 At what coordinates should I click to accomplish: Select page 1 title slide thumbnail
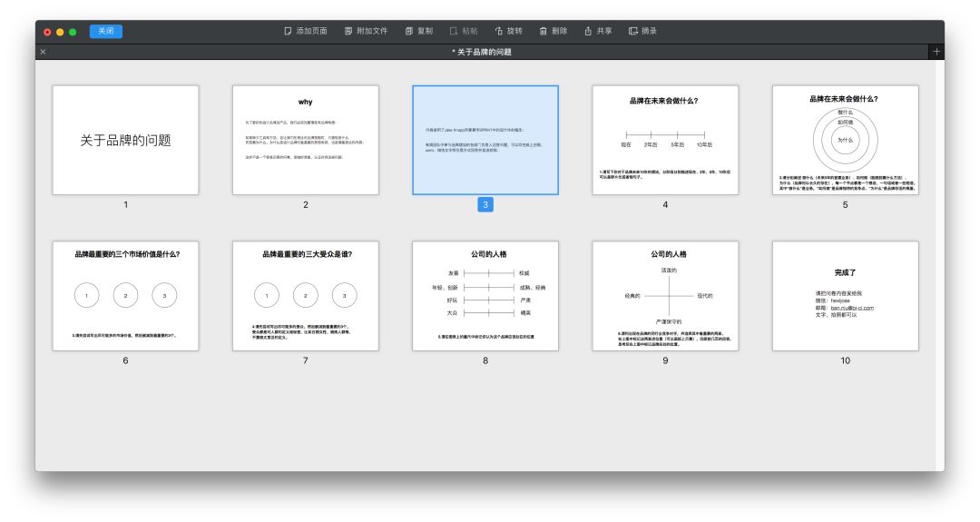125,140
